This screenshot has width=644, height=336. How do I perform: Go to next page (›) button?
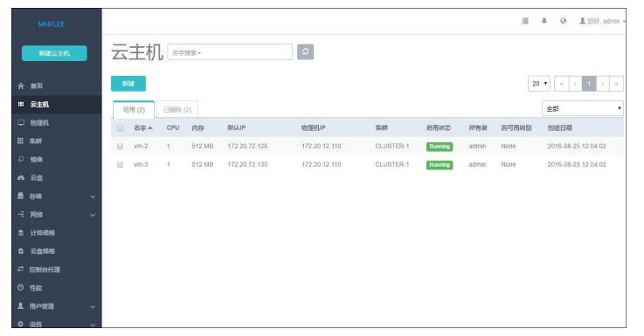click(x=603, y=84)
